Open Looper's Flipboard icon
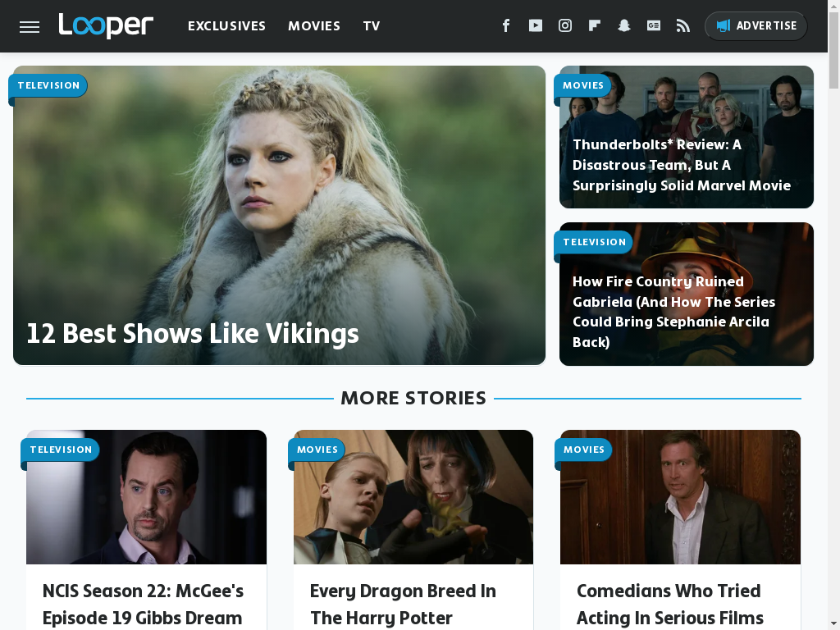Viewport: 840px width, 630px height. (594, 25)
